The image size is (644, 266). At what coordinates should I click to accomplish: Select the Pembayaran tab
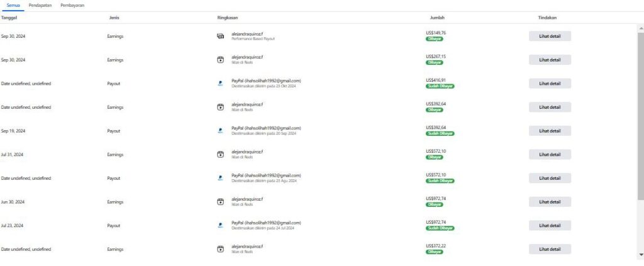coord(73,5)
